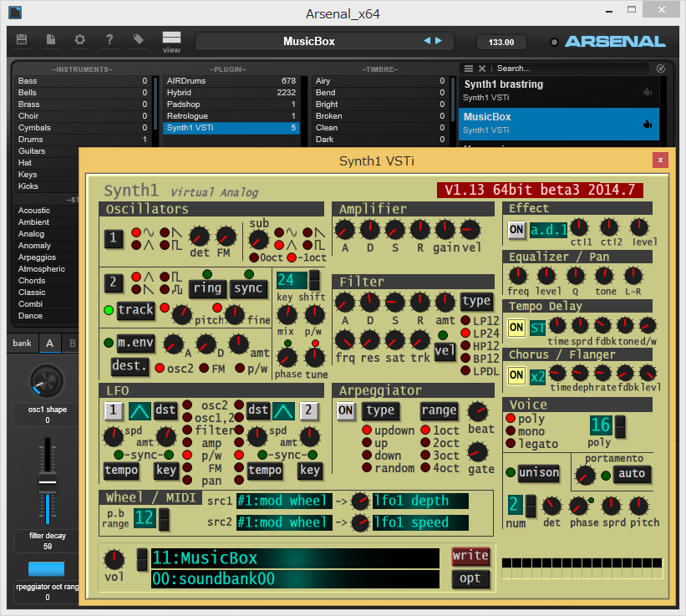Click the osc1 shape knob
686x616 pixels.
click(47, 381)
